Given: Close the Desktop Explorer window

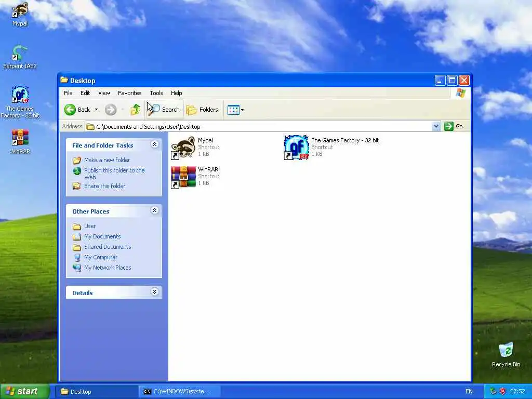Looking at the screenshot, I should click(464, 81).
